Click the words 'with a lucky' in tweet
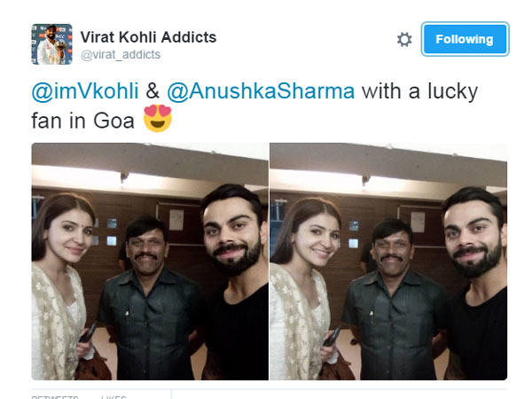The width and height of the screenshot is (532, 399). click(419, 91)
